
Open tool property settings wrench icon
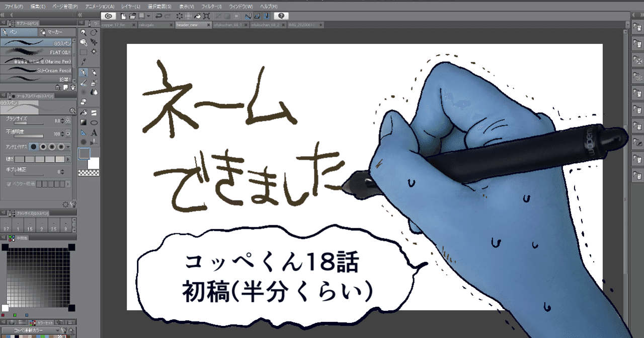pos(74,204)
